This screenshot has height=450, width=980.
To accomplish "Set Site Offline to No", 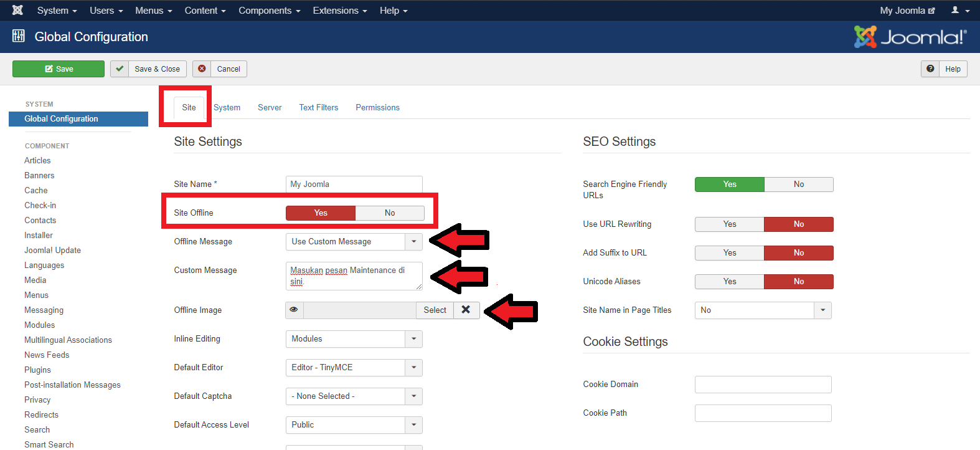I will [390, 213].
